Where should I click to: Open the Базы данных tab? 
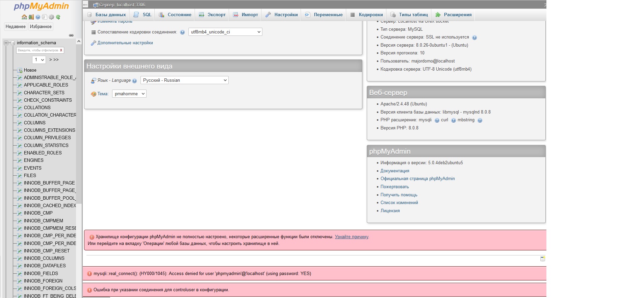click(x=107, y=15)
